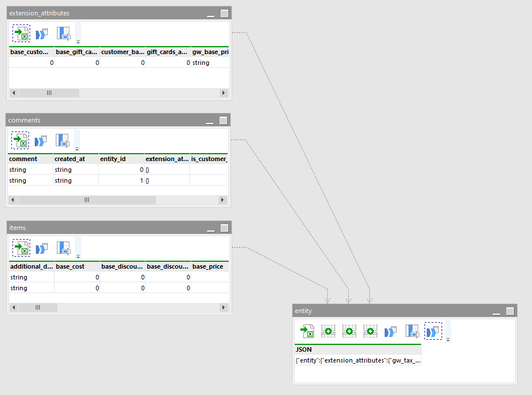
Task: Click the Excel export icon in extension_attributes panel
Action: coord(21,33)
